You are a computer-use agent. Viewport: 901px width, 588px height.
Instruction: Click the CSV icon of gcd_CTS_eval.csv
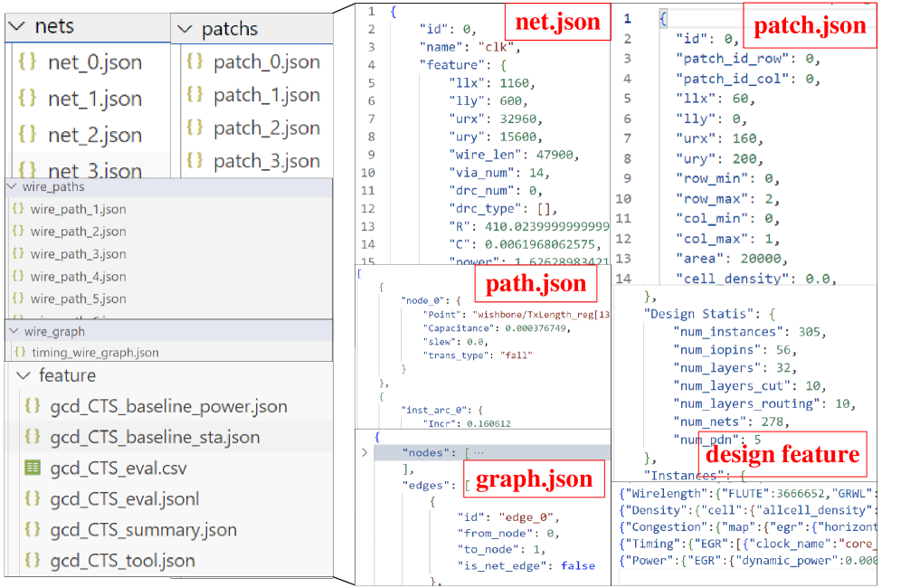click(x=33, y=468)
